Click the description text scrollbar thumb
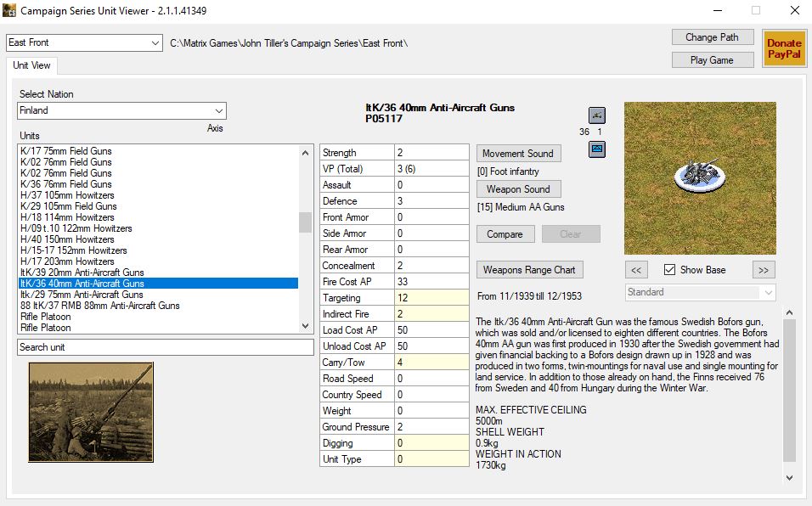Image resolution: width=812 pixels, height=506 pixels. [789, 391]
